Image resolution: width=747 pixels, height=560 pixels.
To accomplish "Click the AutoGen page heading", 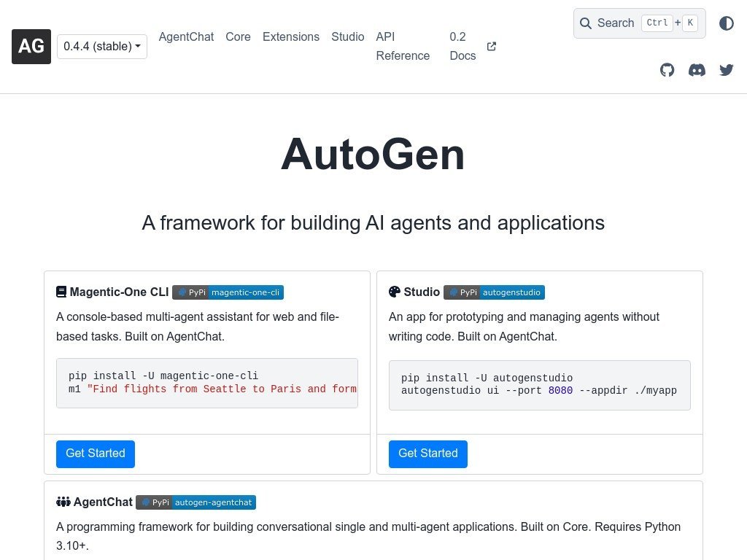I will tap(373, 155).
